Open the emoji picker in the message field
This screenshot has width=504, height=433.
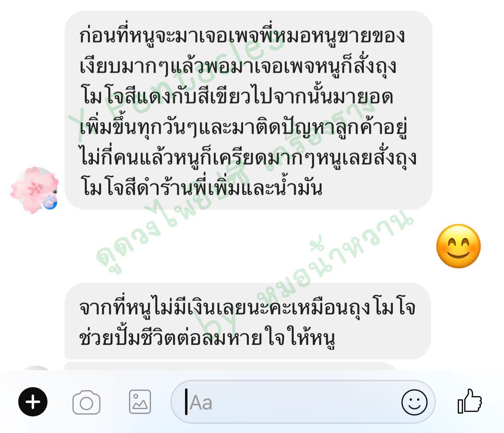(x=414, y=403)
